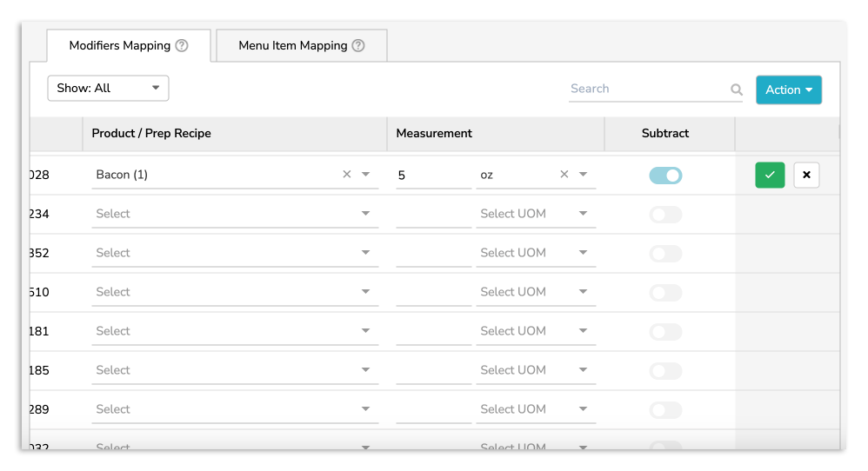This screenshot has height=471, width=868.
Task: Clear the oz unit selection
Action: tap(564, 175)
